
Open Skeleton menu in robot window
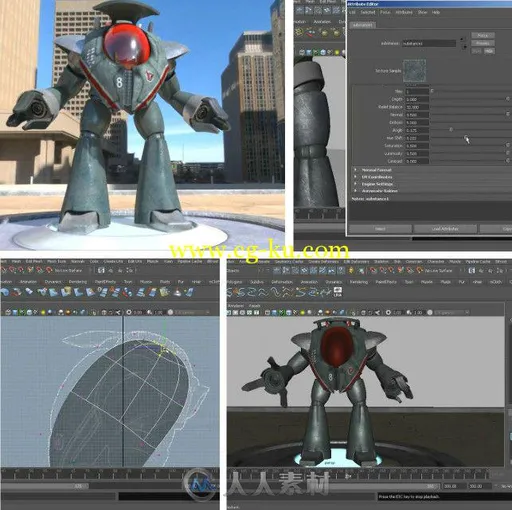pyautogui.click(x=381, y=262)
